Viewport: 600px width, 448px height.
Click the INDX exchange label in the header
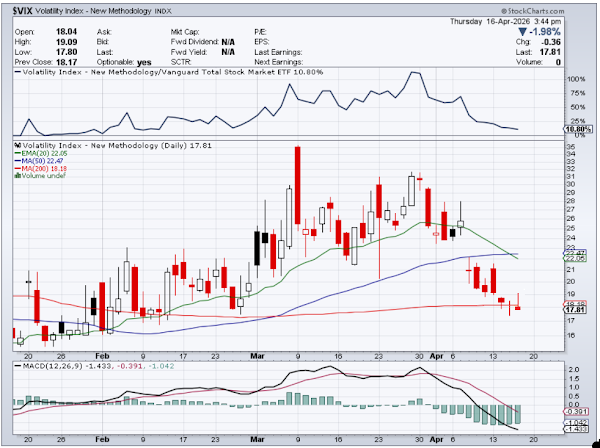point(163,11)
